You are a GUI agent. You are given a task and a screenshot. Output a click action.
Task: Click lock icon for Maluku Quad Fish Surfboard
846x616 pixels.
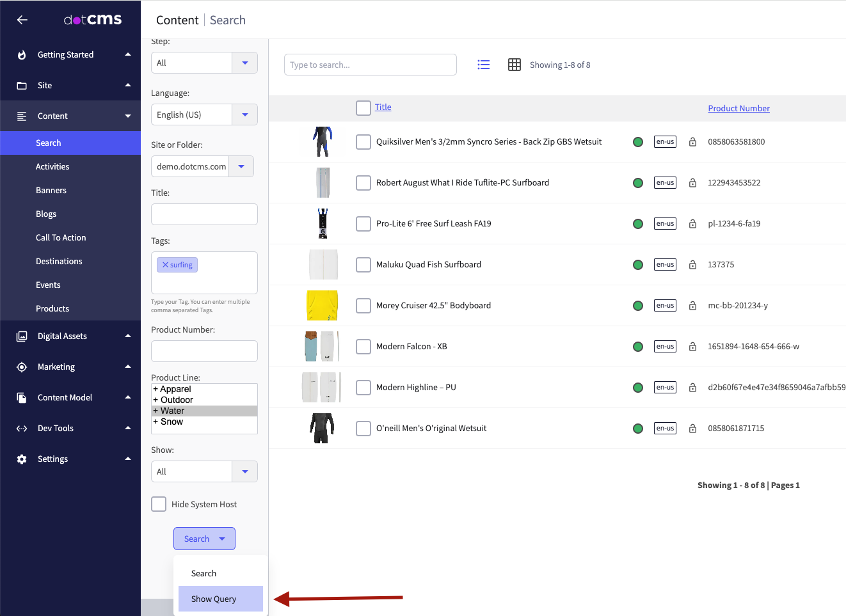(x=692, y=265)
